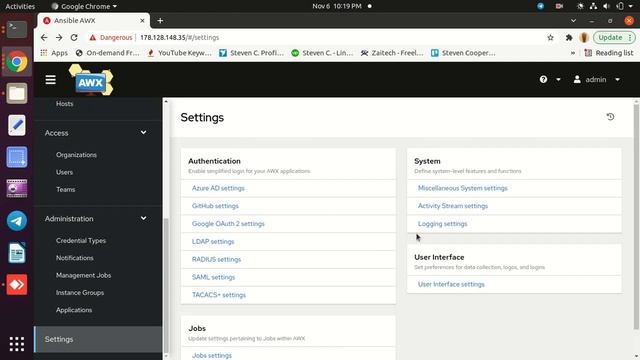Viewport: 640px width, 360px height.
Task: Open LibreOffice Writer from the dock
Action: pyautogui.click(x=17, y=253)
